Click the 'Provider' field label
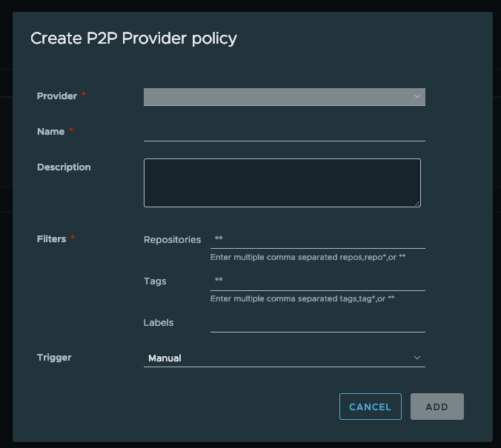 tap(57, 96)
